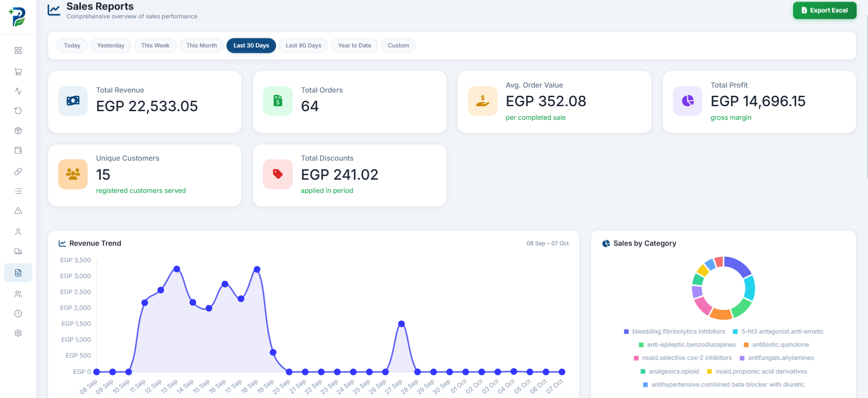Click the analgesics.opioid legend label
This screenshot has height=398, width=868.
click(x=674, y=372)
